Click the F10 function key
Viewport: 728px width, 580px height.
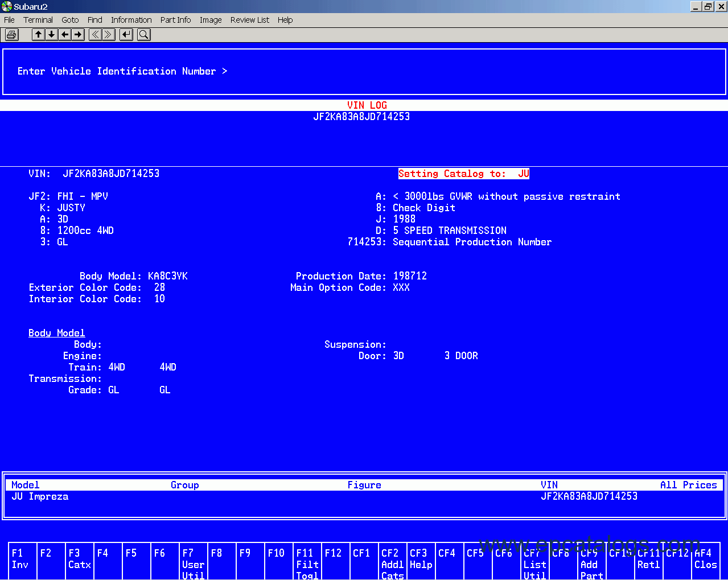click(279, 561)
